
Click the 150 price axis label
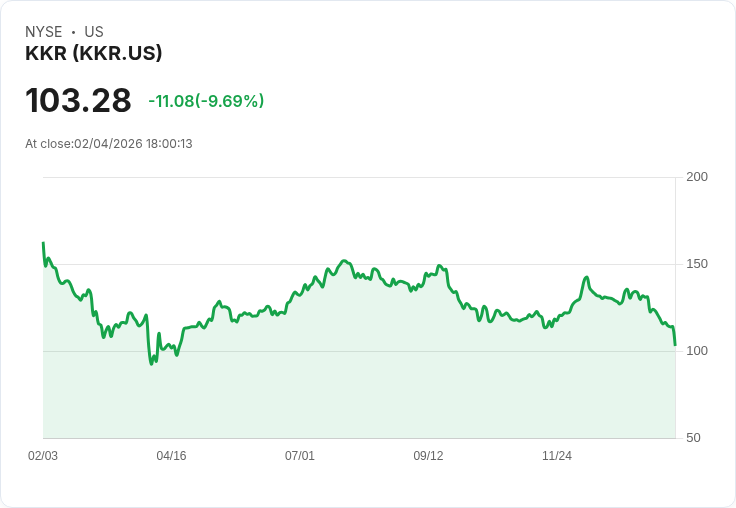697,264
